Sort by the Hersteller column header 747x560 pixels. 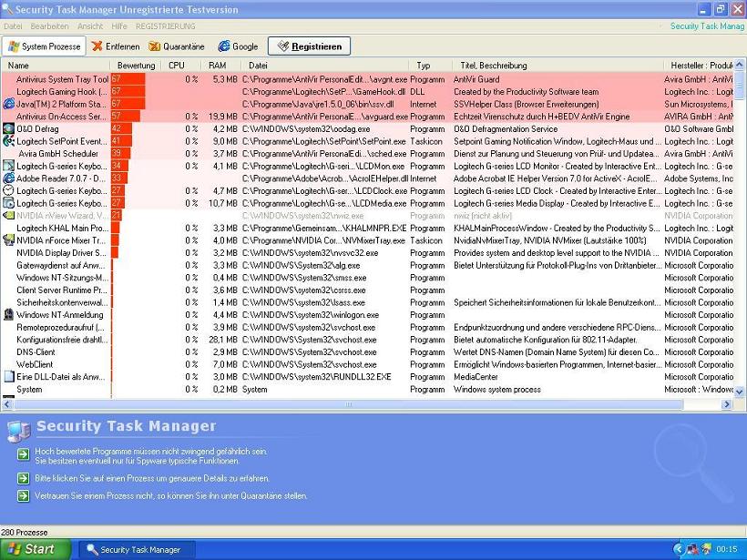699,66
